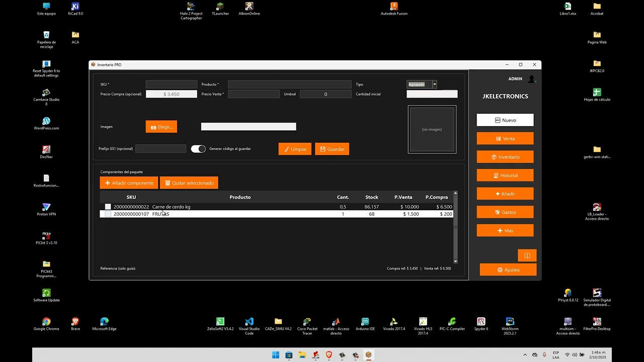This screenshot has height=362, width=644.
Task: Open the Gastos section
Action: (x=505, y=212)
